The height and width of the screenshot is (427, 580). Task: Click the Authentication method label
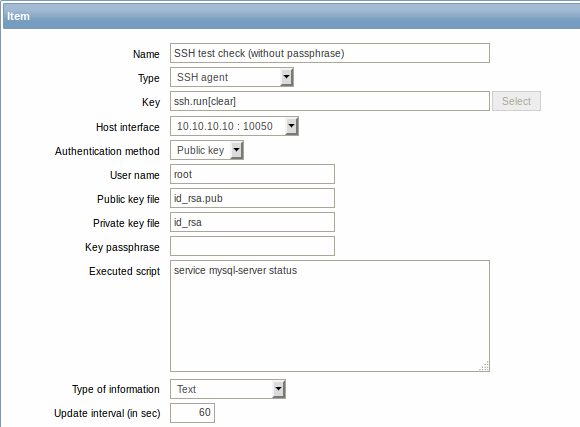[x=107, y=151]
